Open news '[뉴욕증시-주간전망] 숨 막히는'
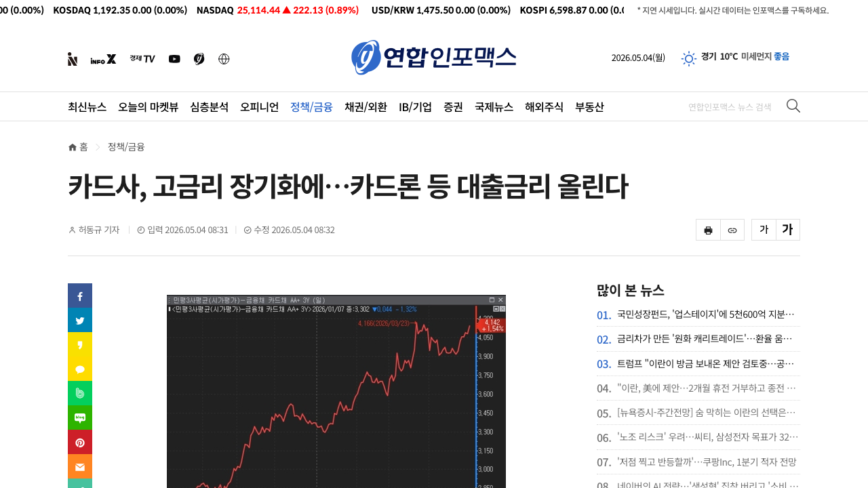 [707, 412]
